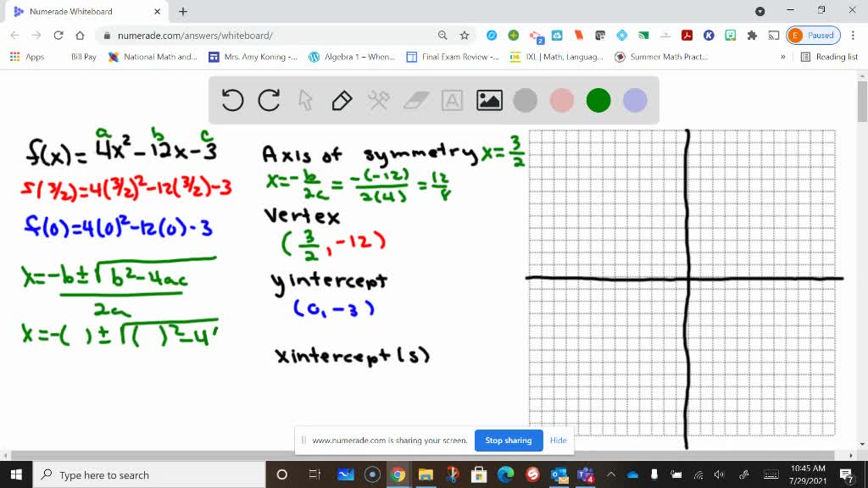Viewport: 868px width, 488px height.
Task: Click the Stop sharing button
Action: click(x=509, y=441)
